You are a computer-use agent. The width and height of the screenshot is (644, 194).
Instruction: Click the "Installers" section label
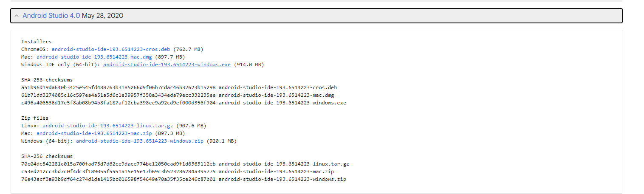[x=36, y=42]
